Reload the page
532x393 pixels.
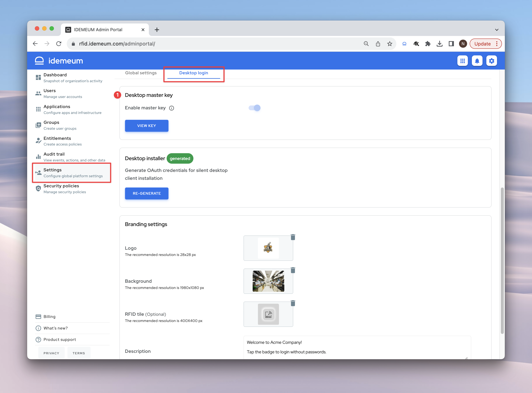coord(59,44)
